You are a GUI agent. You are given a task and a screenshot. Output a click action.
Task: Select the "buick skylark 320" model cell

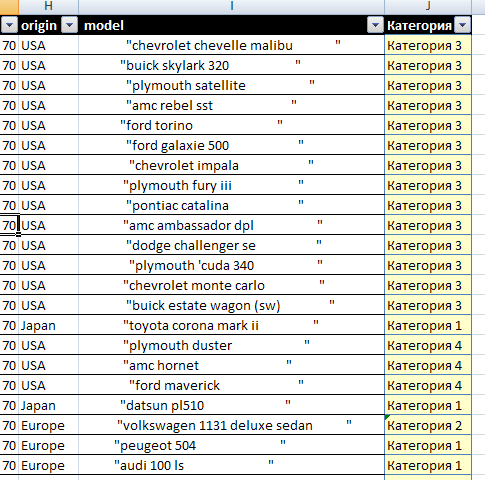point(231,65)
